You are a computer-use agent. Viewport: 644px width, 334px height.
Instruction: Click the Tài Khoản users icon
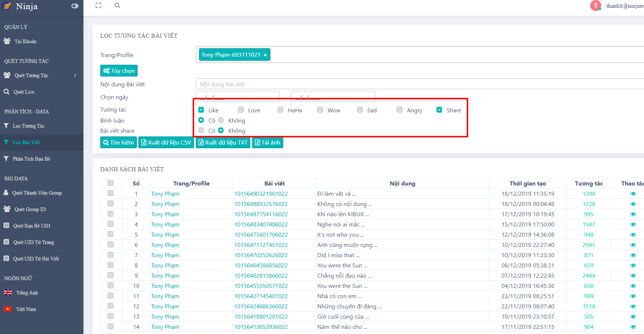click(7, 41)
